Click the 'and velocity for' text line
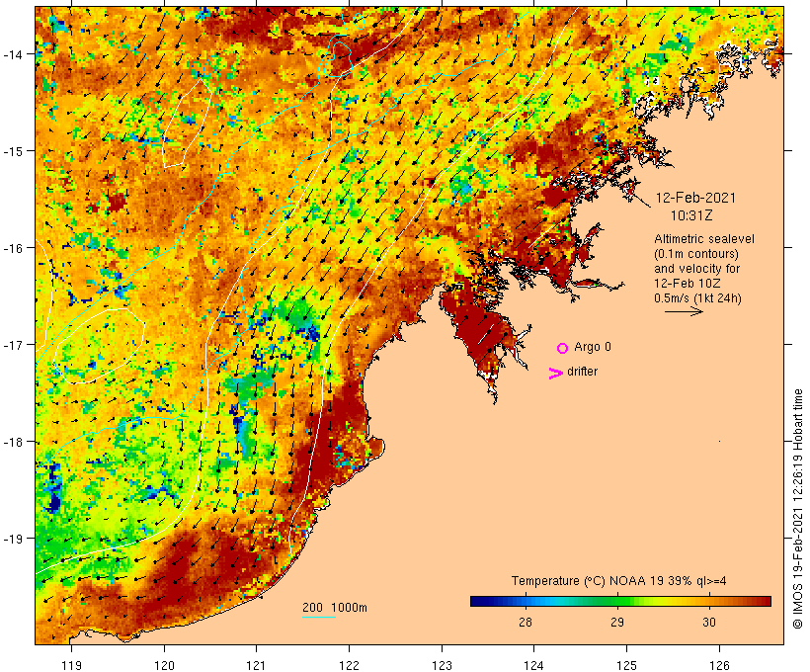 click(x=696, y=269)
